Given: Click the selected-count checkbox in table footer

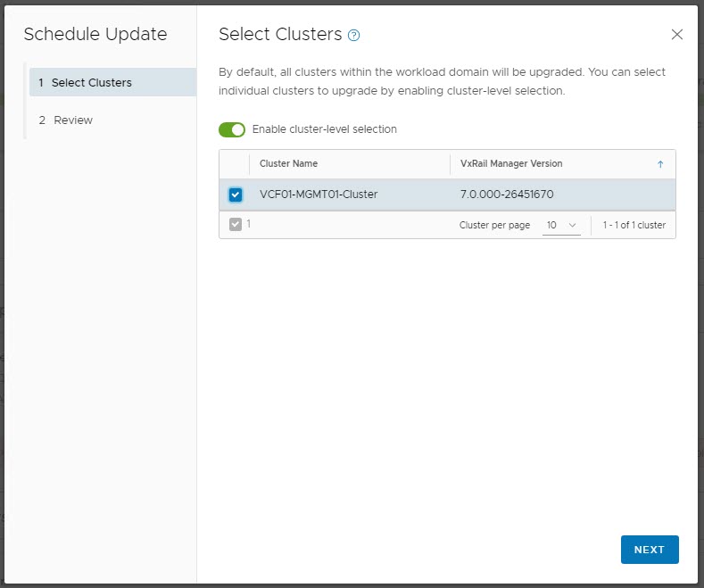Looking at the screenshot, I should coord(235,225).
